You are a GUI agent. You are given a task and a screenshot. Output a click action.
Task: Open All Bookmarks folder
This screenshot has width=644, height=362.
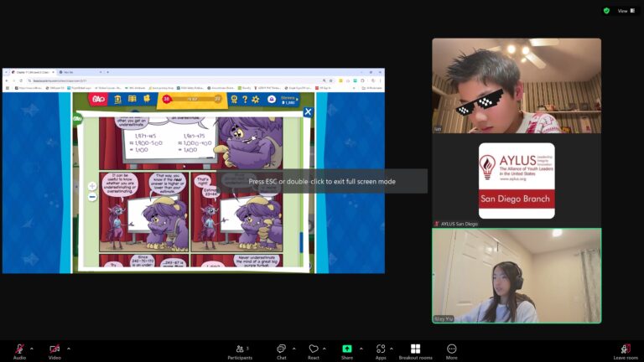click(x=371, y=88)
